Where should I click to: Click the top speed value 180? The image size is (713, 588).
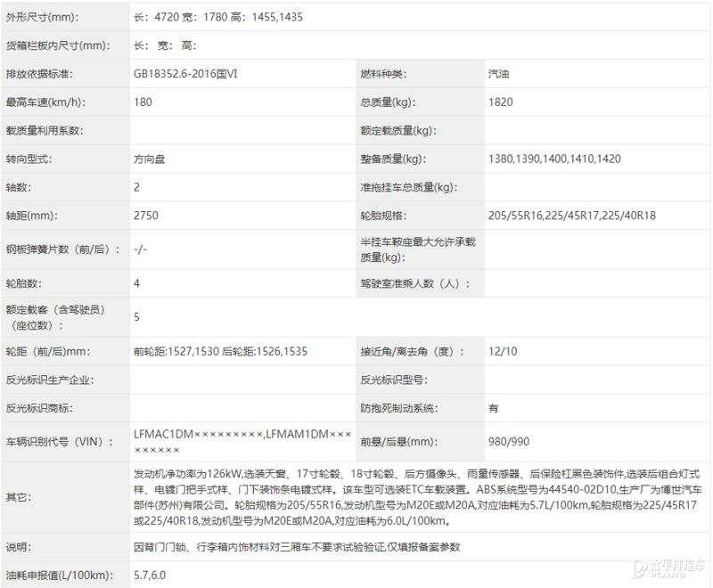(x=141, y=101)
